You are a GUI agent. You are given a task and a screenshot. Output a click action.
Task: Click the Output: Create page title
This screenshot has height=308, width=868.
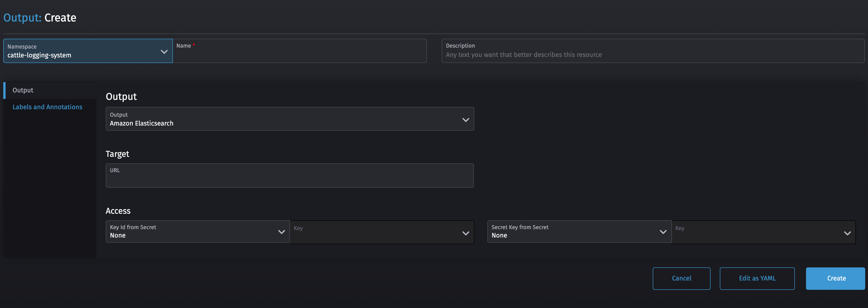(39, 17)
